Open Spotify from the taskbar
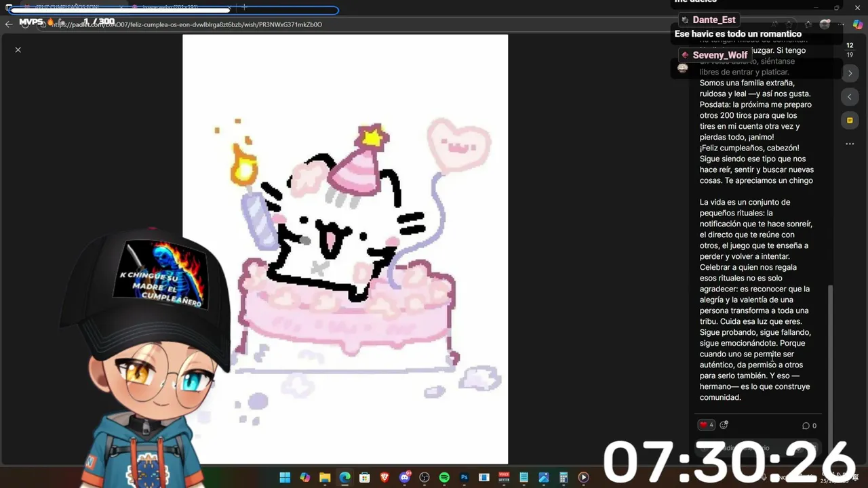 444,477
